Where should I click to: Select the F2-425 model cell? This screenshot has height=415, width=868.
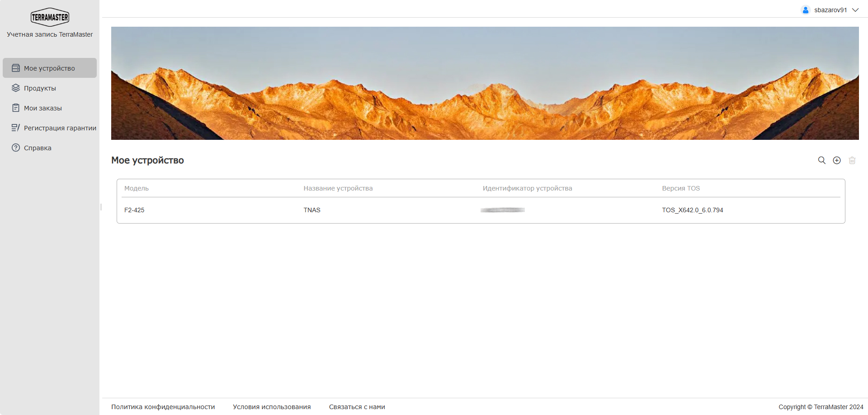pyautogui.click(x=134, y=210)
